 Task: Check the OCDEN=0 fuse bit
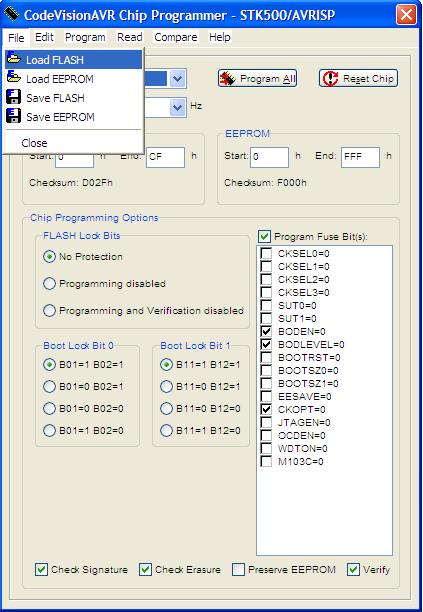coord(266,435)
